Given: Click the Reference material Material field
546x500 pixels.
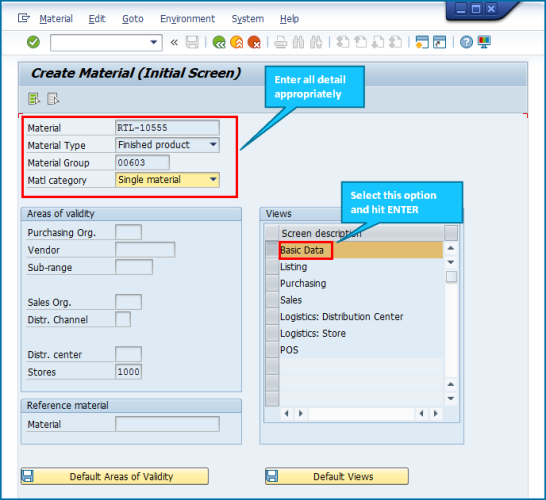Looking at the screenshot, I should pyautogui.click(x=167, y=424).
